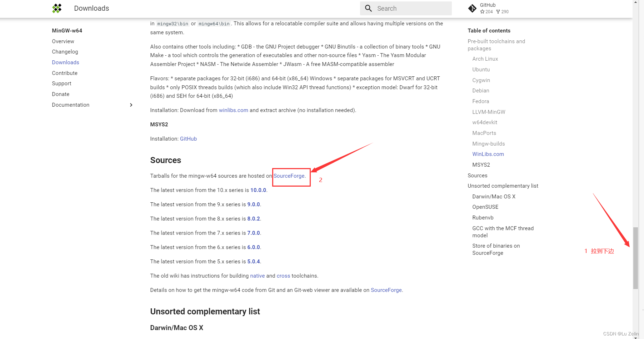Jump to GCC with the MCF thread model
This screenshot has height=339, width=644.
[503, 232]
